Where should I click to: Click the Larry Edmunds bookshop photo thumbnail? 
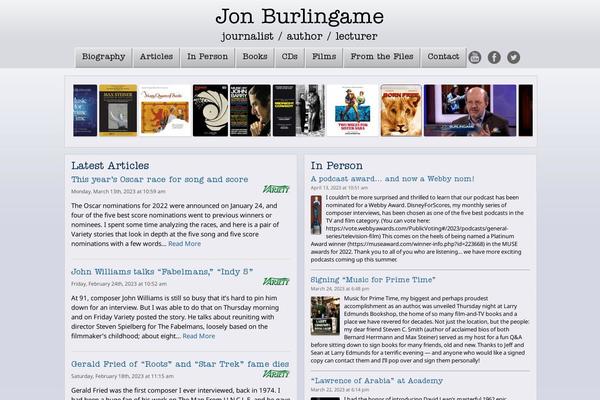coord(325,316)
